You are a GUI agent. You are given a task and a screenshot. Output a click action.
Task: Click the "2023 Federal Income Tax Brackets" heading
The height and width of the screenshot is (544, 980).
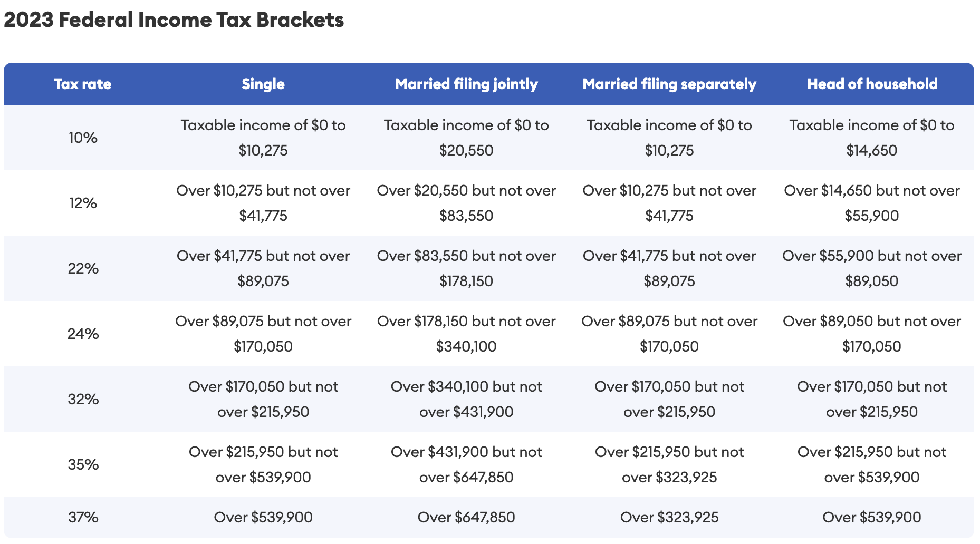coord(174,20)
